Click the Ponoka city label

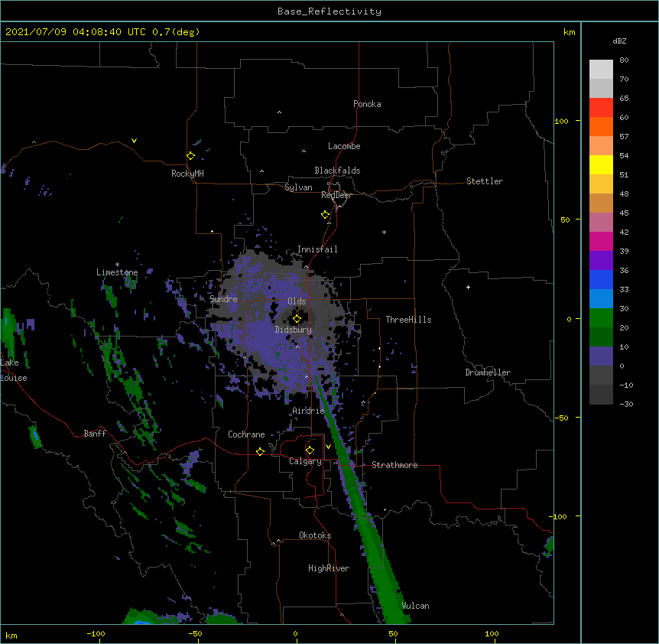(367, 104)
